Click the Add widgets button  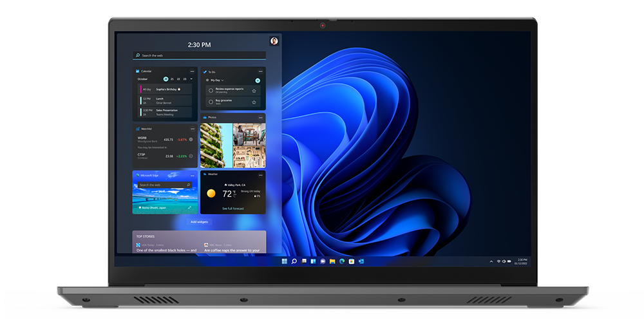click(199, 221)
